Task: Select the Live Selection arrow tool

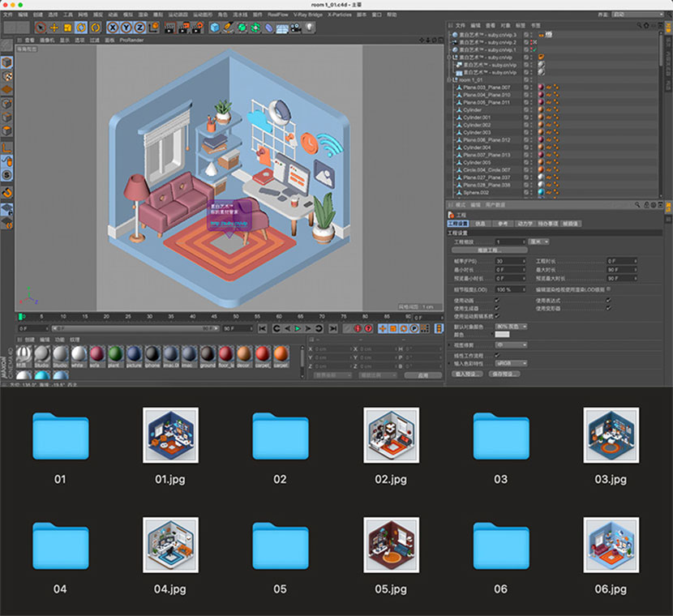Action: click(41, 28)
